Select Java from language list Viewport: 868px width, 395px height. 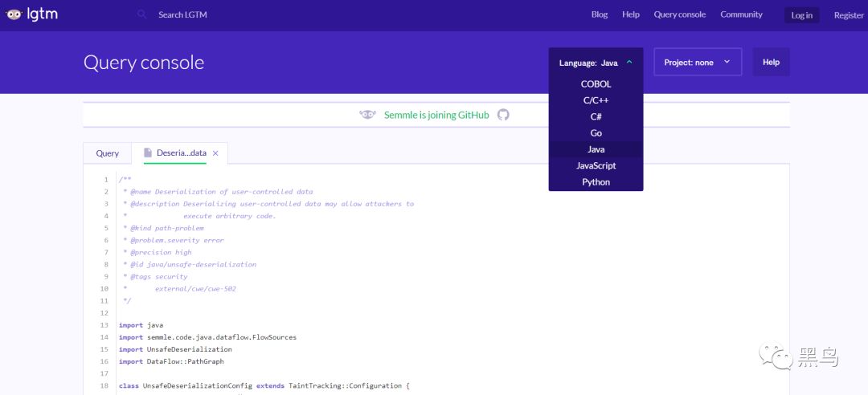click(x=596, y=149)
